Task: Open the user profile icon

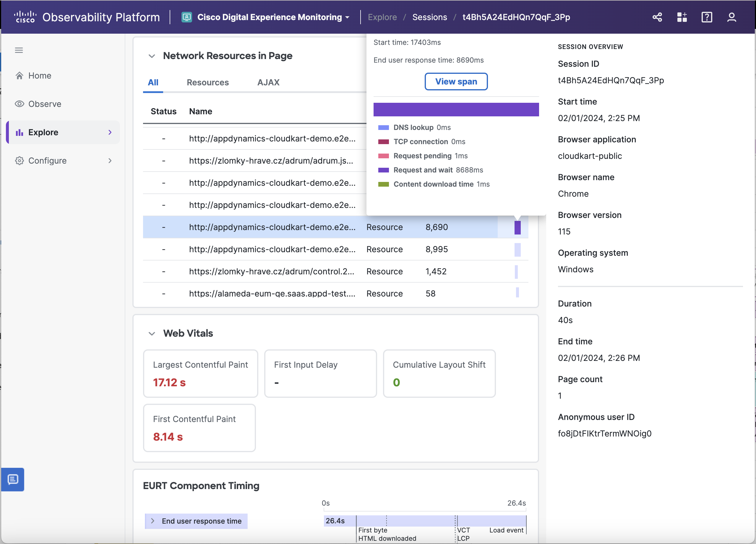Action: (732, 17)
